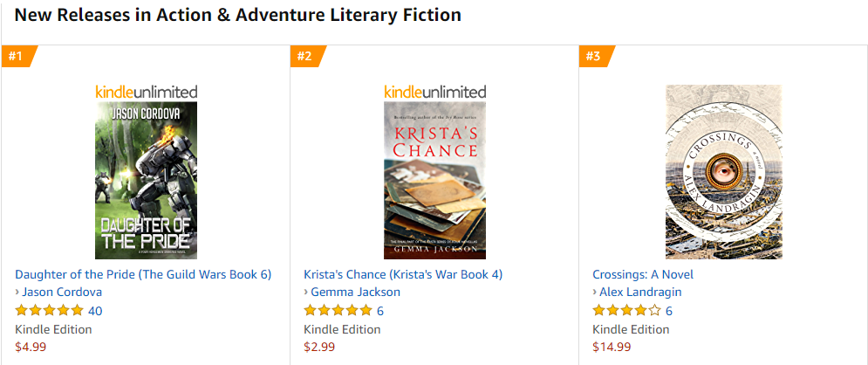868x365 pixels.
Task: Click star rating for Crossings: A Novel
Action: coord(626,311)
